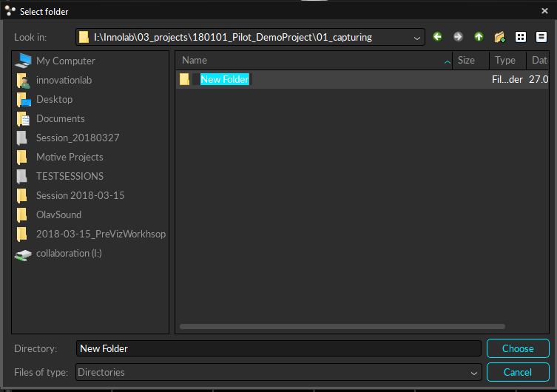557x392 pixels.
Task: Switch to detailed list view
Action: coord(541,37)
